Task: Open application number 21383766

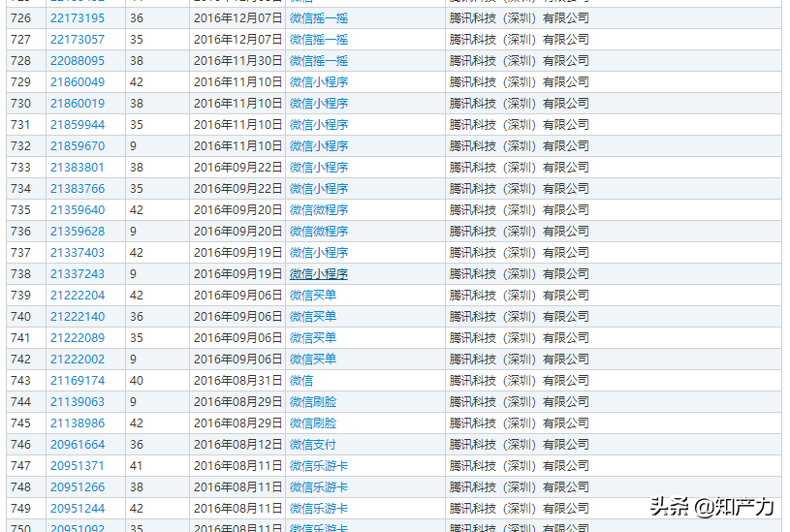Action: 78,188
